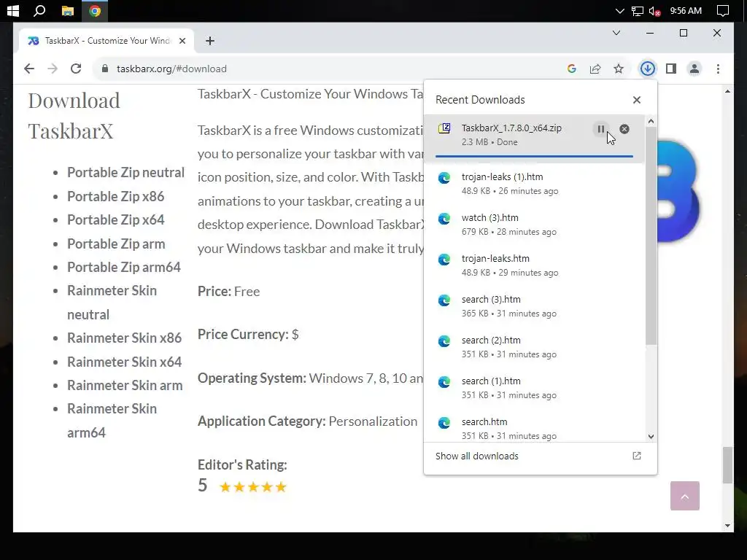Download Rainmeter Skin neutral

tap(112, 303)
